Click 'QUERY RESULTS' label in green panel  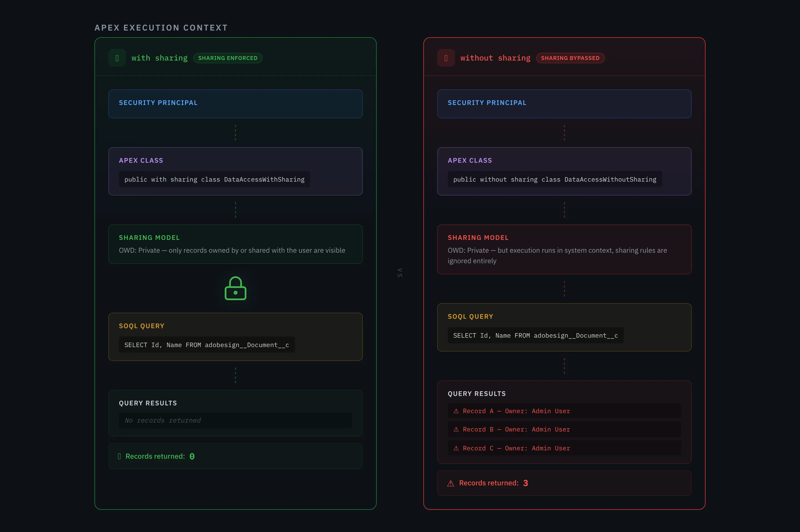pyautogui.click(x=148, y=403)
